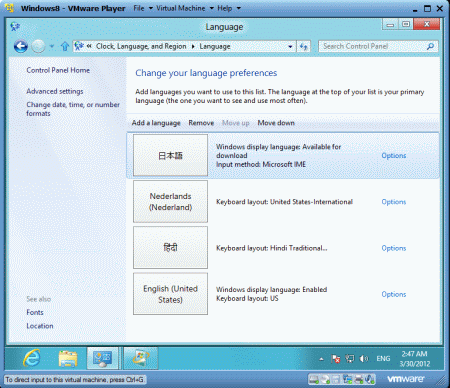Open the recent pages dropdown next to Forward
The width and height of the screenshot is (450, 388).
[52, 46]
